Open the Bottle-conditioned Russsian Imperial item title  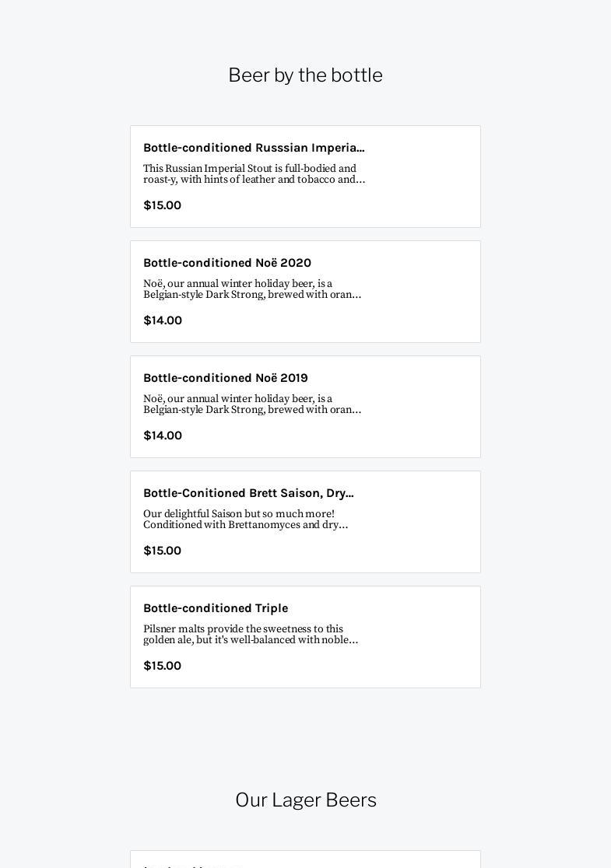254,148
